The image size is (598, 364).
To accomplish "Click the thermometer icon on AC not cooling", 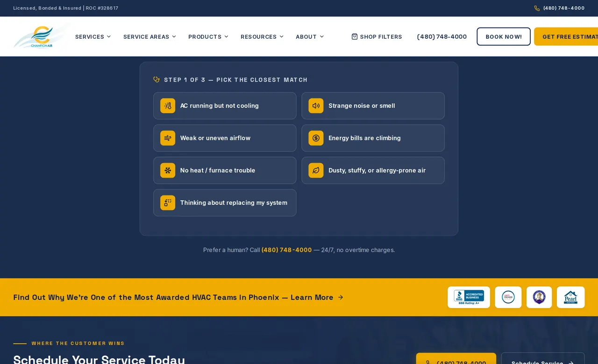I will [168, 105].
